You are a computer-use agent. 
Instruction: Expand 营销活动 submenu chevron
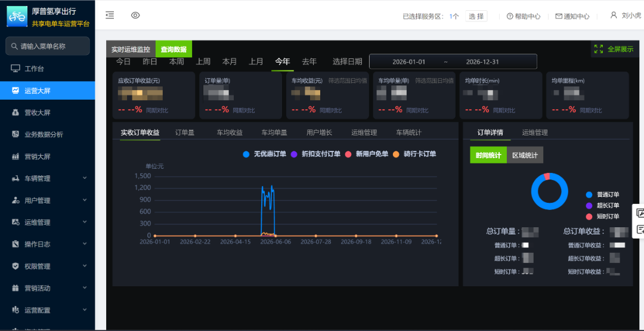pos(85,287)
